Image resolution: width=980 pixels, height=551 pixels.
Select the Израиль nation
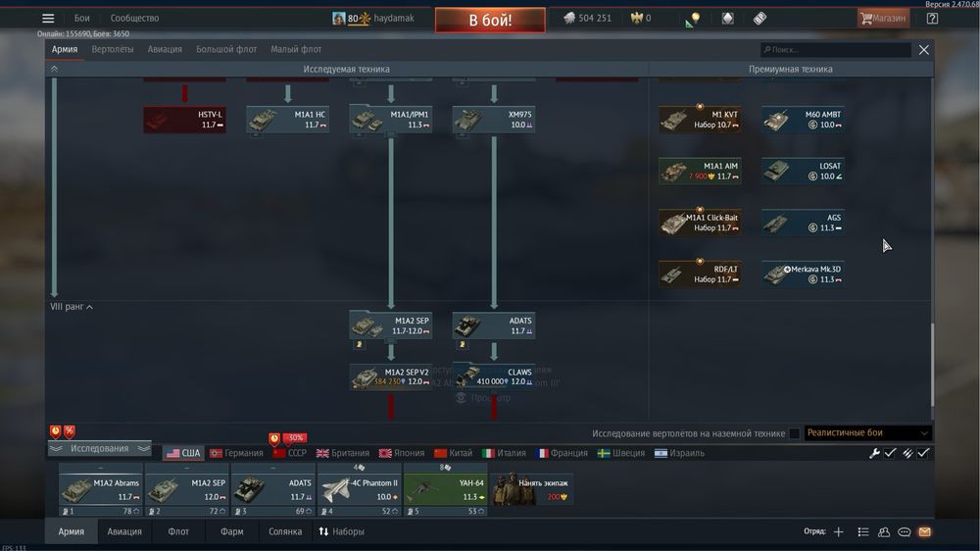tap(679, 453)
